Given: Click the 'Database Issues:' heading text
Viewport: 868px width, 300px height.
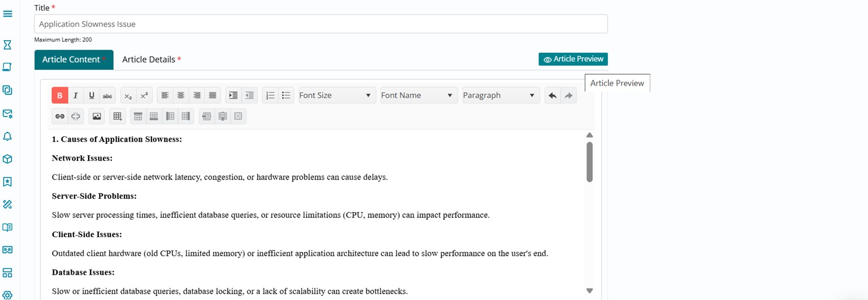Looking at the screenshot, I should click(83, 272).
